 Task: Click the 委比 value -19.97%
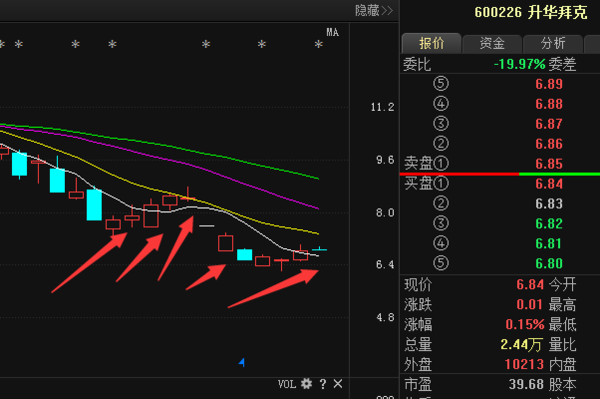pyautogui.click(x=519, y=64)
